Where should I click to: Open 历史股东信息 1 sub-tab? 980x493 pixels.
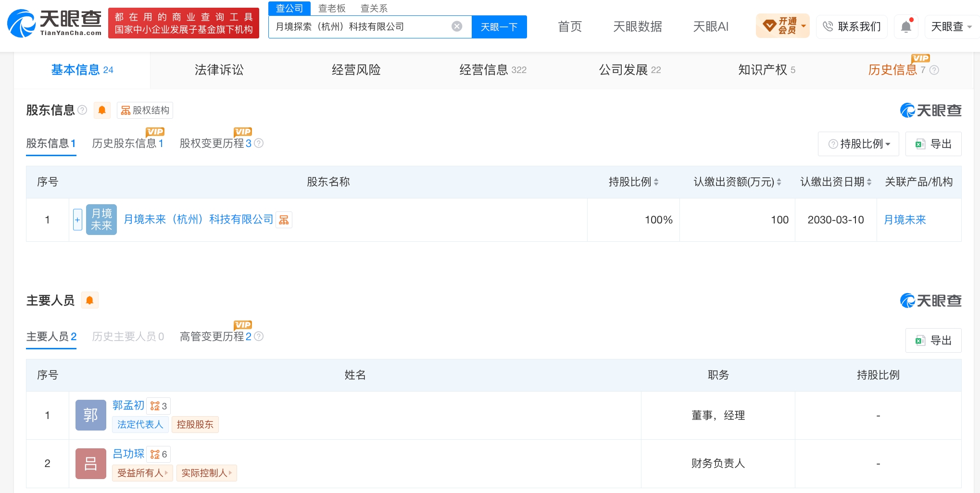(128, 143)
